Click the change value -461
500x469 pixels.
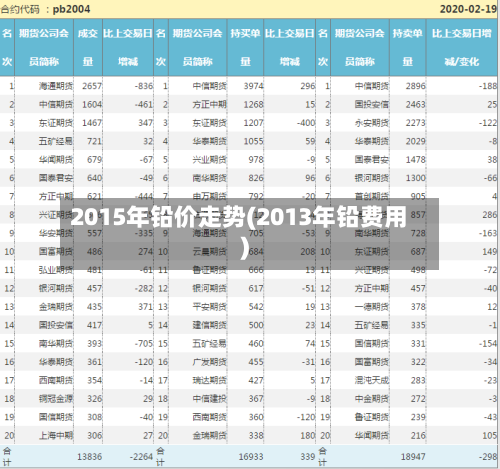tap(144, 104)
